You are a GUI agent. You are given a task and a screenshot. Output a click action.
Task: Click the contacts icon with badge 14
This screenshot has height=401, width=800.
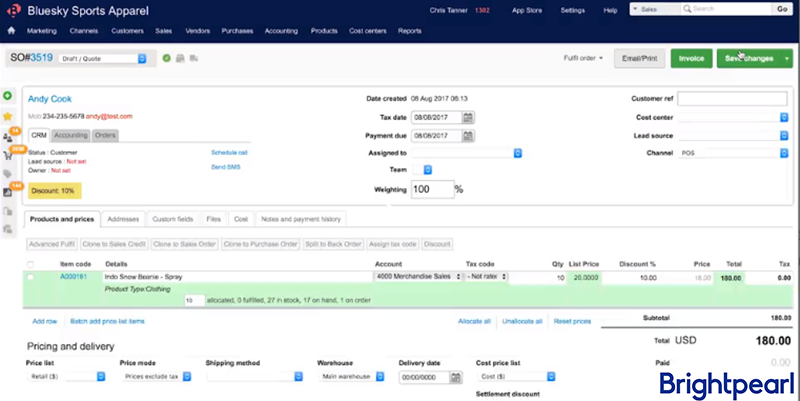pos(8,136)
